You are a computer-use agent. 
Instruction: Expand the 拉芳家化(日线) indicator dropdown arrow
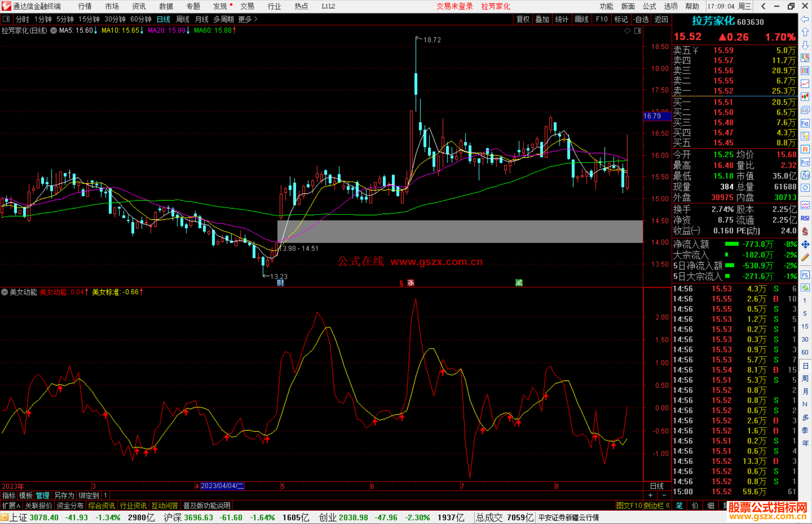[54, 30]
